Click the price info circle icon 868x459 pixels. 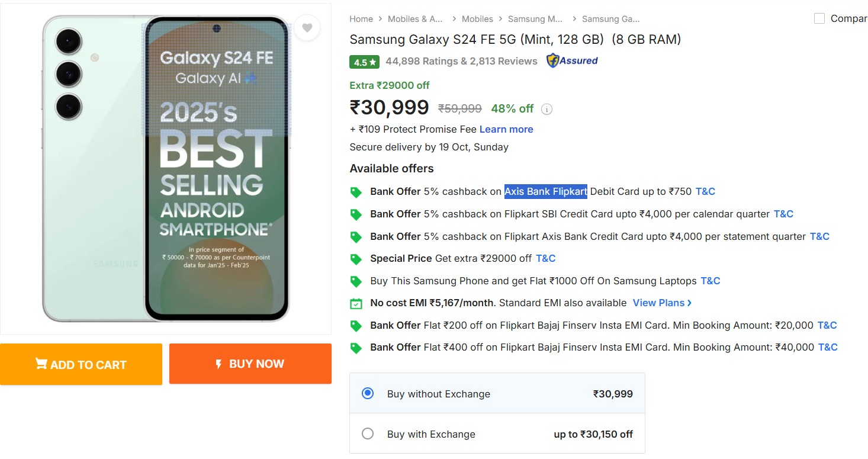coord(547,109)
